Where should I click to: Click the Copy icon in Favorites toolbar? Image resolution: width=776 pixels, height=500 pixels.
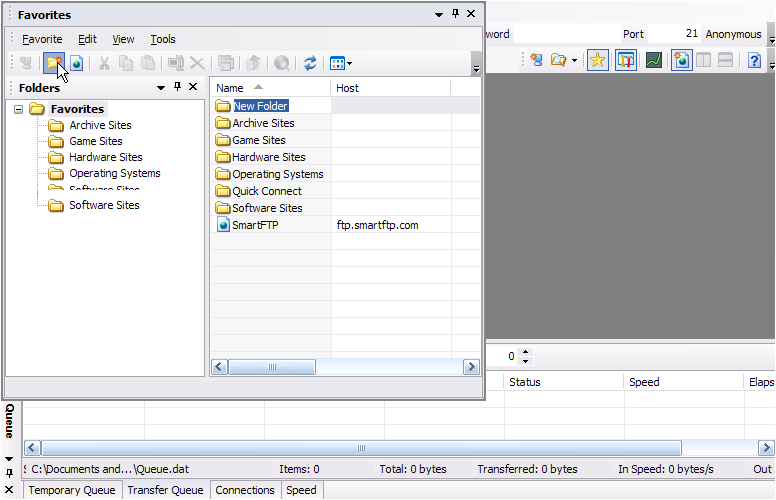tap(126, 63)
